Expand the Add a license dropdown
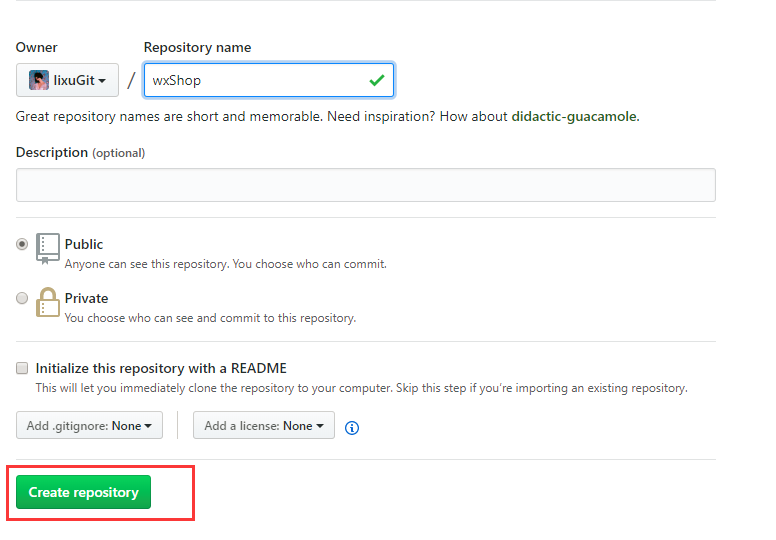 pos(263,426)
